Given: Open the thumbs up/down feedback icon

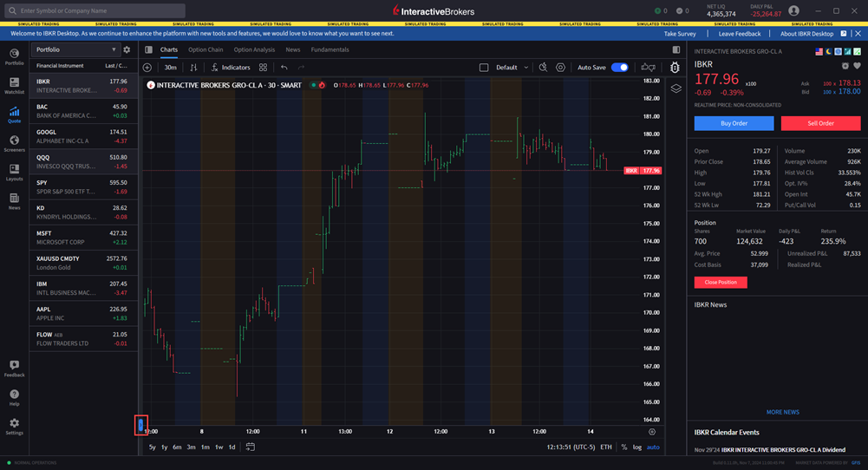Looking at the screenshot, I should (x=649, y=68).
